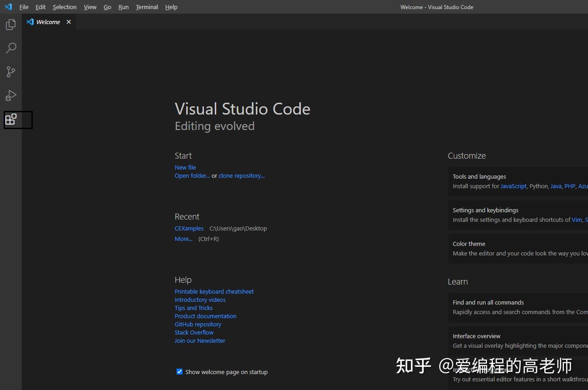Click Find and run all commands item

tap(518, 307)
